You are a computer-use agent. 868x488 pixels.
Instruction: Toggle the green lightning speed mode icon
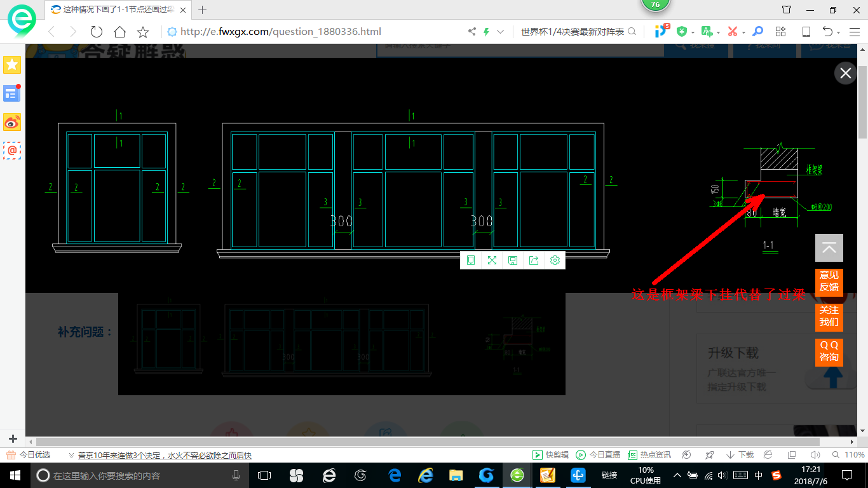[487, 32]
